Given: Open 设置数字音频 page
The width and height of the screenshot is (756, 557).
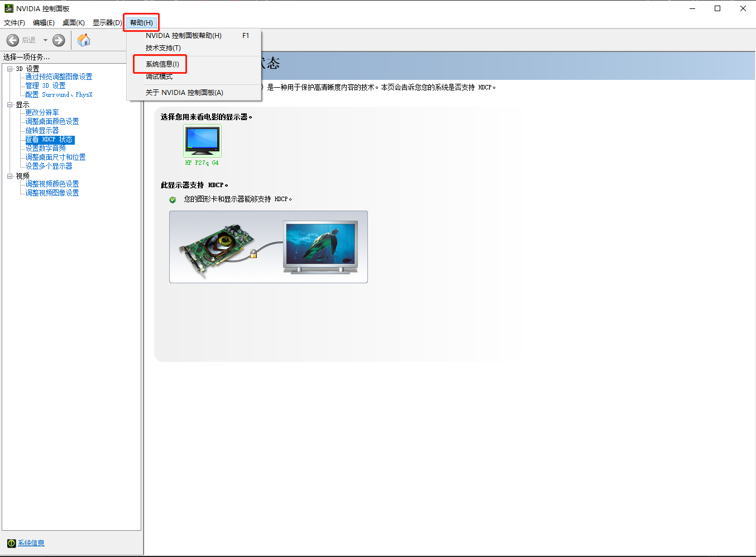Looking at the screenshot, I should (45, 149).
